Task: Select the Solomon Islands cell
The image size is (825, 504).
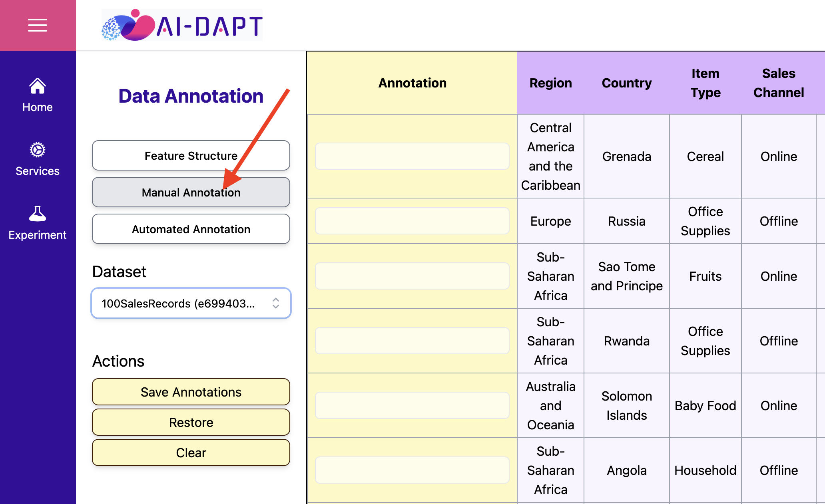Action: click(x=627, y=405)
